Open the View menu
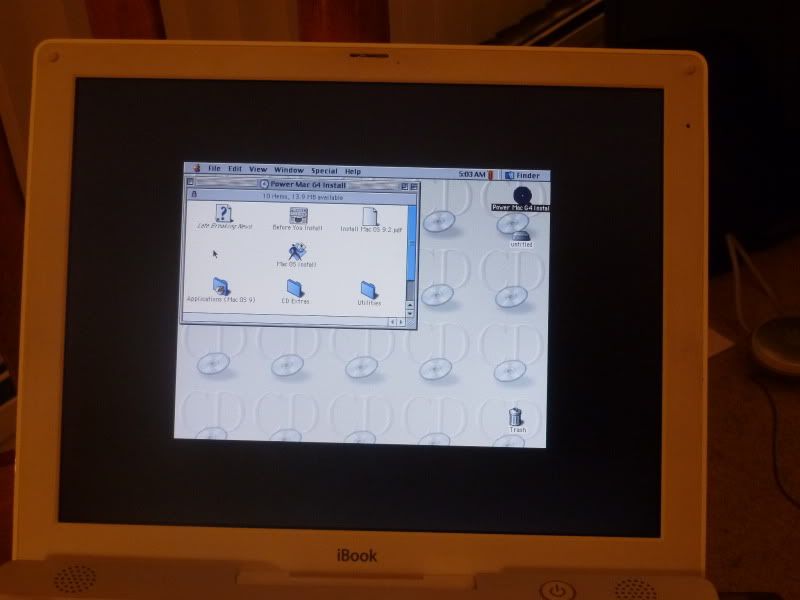This screenshot has width=800, height=600. 258,170
